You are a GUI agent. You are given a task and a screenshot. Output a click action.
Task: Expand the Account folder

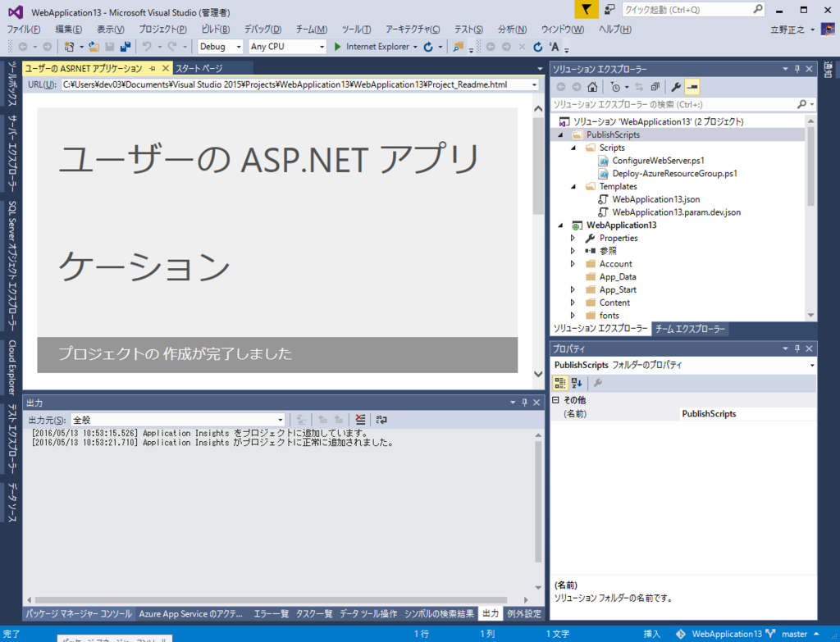[x=573, y=264]
